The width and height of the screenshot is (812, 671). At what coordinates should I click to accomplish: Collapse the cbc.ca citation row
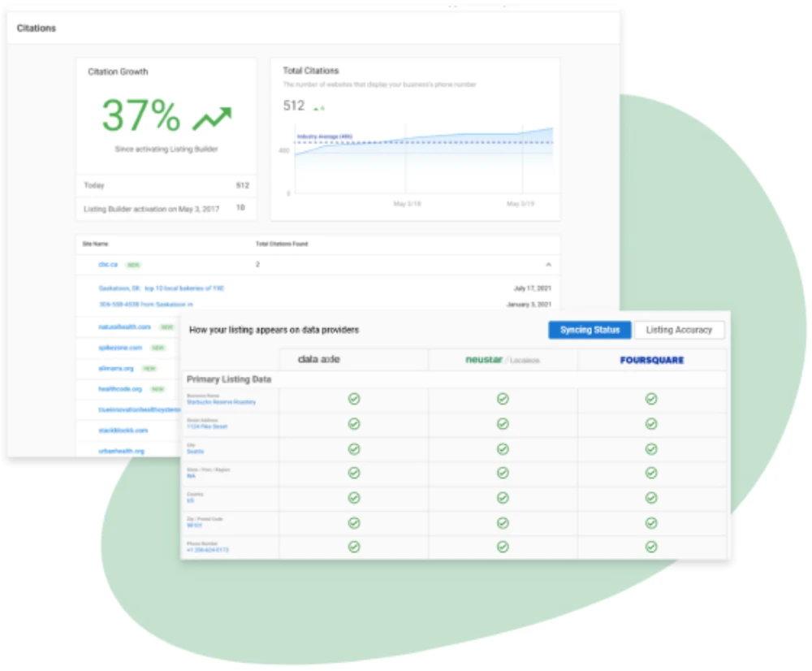coord(548,265)
